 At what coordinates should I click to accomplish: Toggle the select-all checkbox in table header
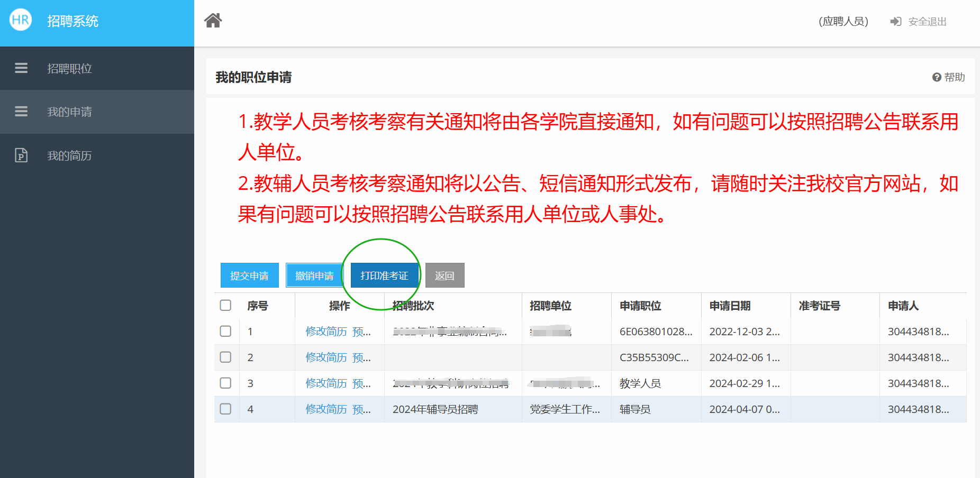coord(225,305)
